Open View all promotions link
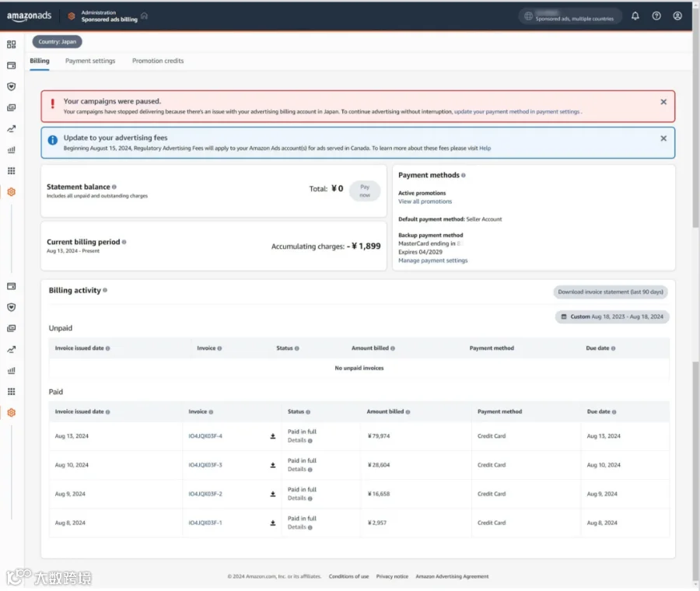700x591 pixels. pos(425,201)
